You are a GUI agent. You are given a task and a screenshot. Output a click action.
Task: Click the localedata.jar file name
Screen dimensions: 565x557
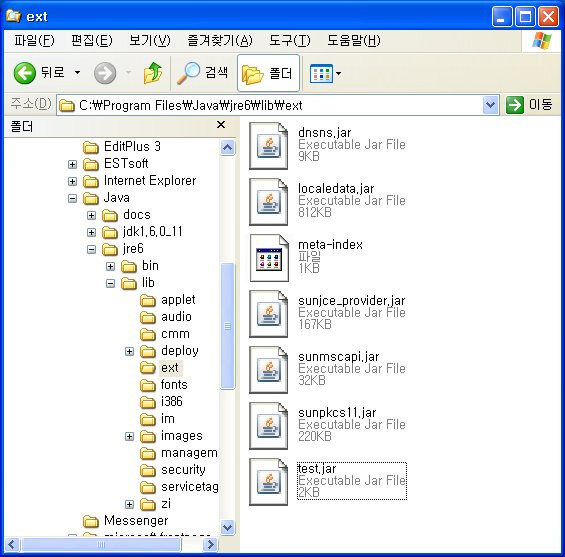tap(336, 188)
